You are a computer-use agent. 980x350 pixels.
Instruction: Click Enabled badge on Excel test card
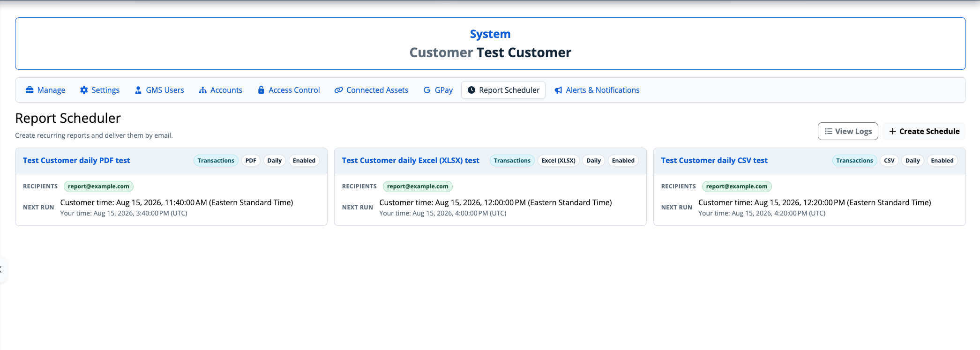click(x=623, y=161)
